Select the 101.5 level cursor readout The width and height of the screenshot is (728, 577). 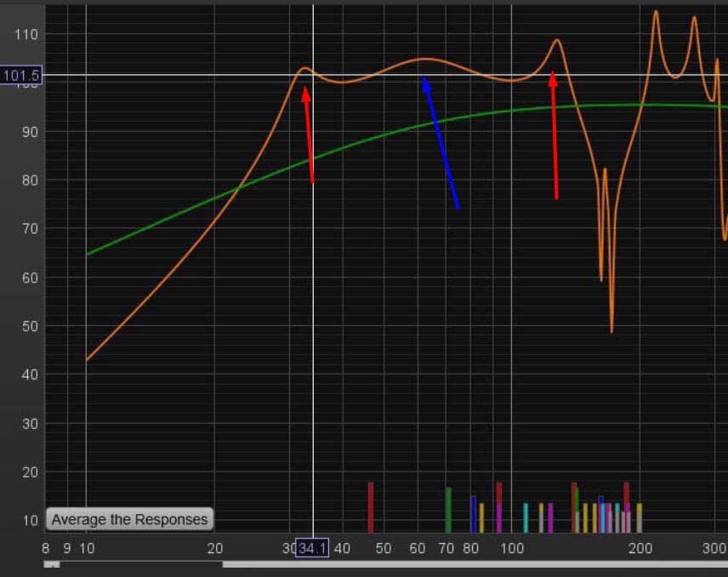tap(21, 75)
